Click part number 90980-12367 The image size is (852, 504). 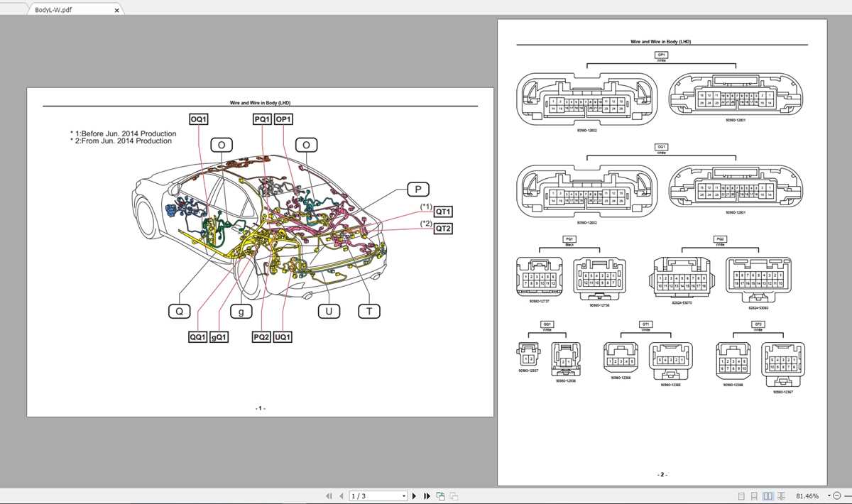[783, 391]
